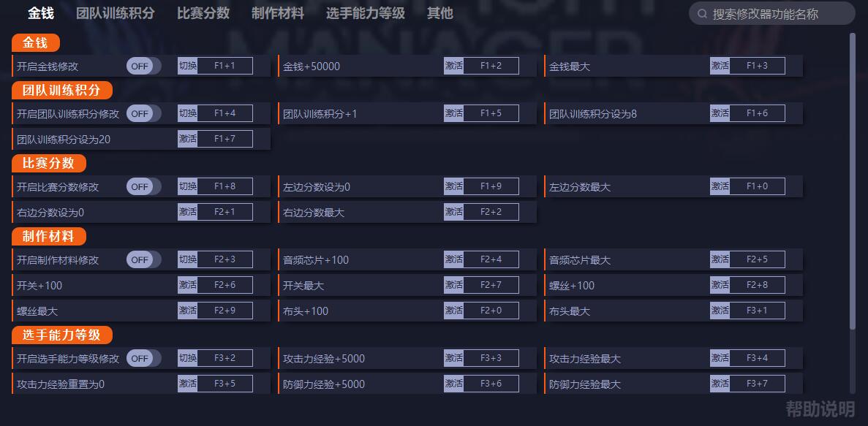This screenshot has height=426, width=868.
Task: Activate 防御力经验最大 option
Action: tap(720, 383)
